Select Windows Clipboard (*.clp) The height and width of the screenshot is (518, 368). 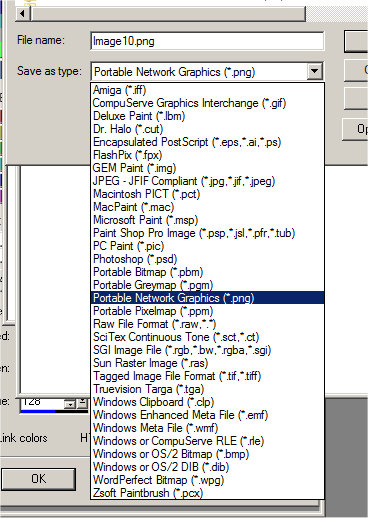tap(207, 402)
